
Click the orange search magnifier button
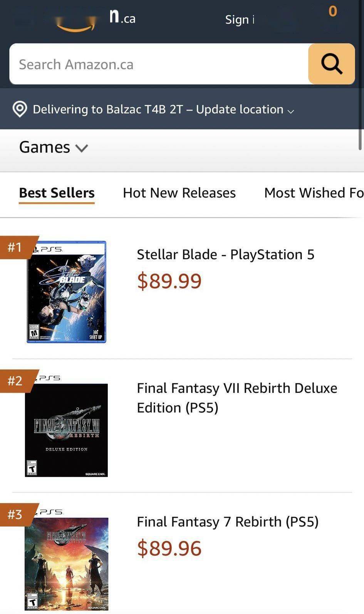pos(331,64)
